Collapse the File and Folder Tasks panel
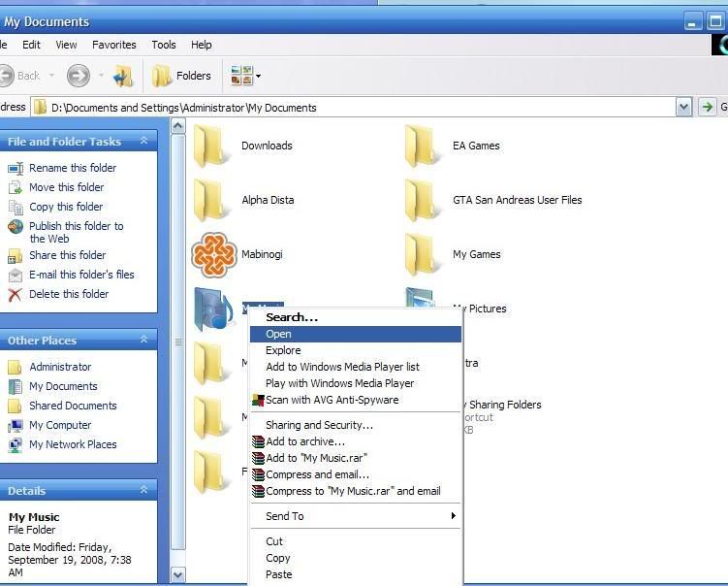This screenshot has width=728, height=586. (x=143, y=141)
